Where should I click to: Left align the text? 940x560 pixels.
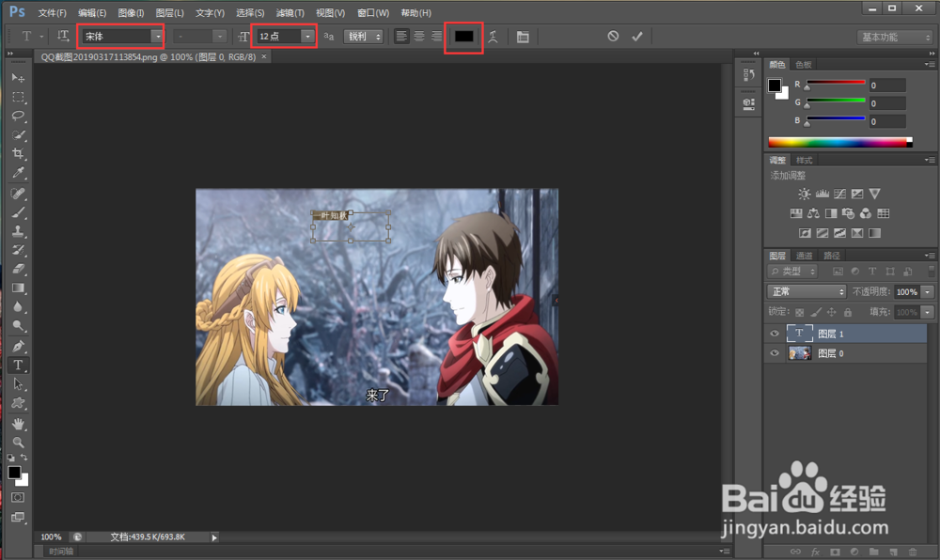[401, 37]
